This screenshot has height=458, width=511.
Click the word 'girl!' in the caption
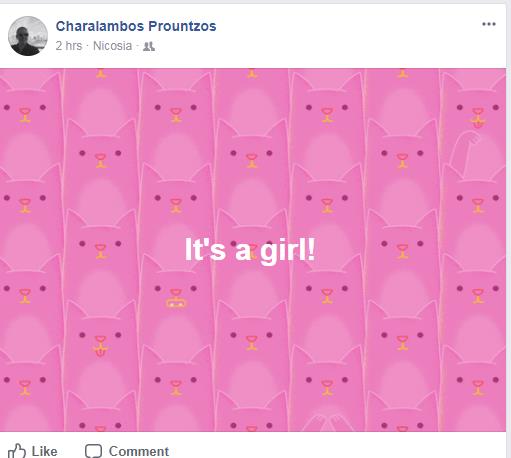(287, 251)
